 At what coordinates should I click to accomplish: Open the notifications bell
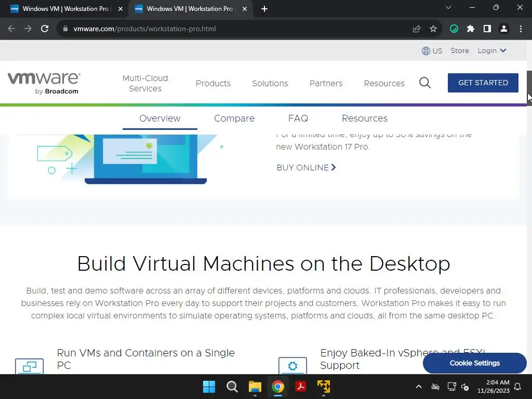click(x=518, y=387)
